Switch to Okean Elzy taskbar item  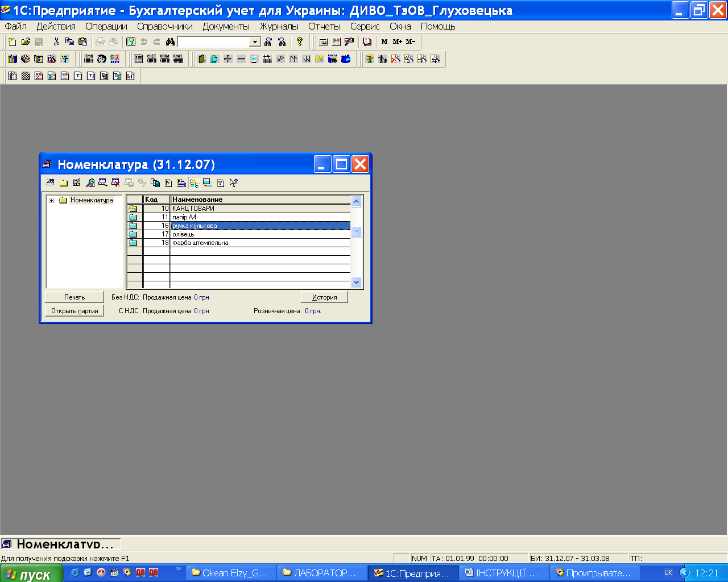(232, 573)
